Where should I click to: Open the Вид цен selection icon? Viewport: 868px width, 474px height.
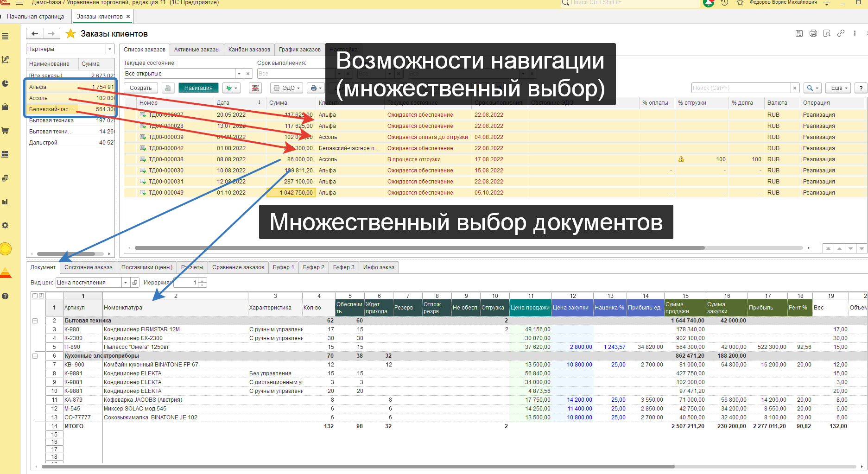click(134, 283)
